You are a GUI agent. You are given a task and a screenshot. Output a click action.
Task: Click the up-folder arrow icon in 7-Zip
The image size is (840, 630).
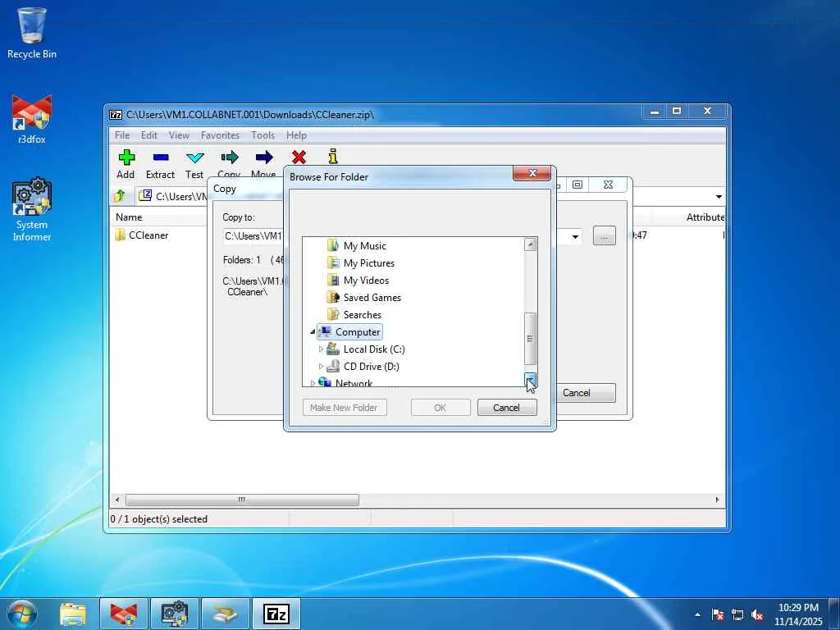(x=120, y=196)
